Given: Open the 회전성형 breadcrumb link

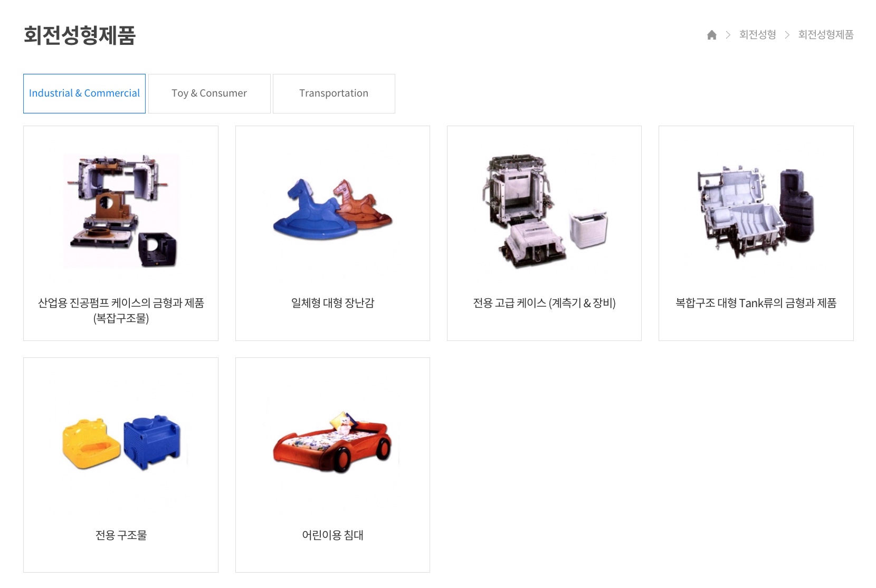Looking at the screenshot, I should 757,35.
